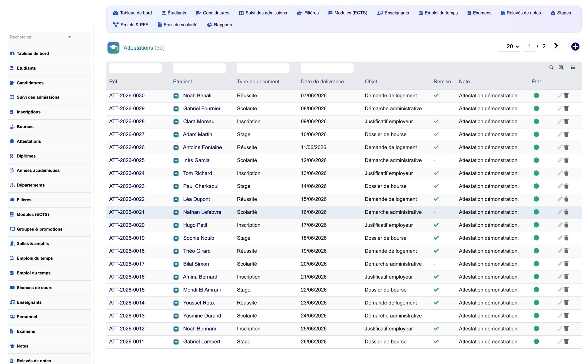Open Rapports in top menu
Viewport: 588px width, 364px height.
point(220,25)
